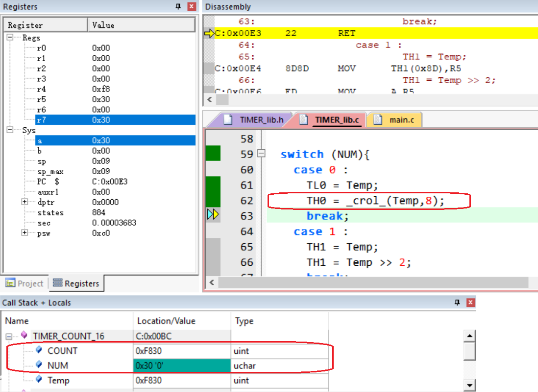The width and height of the screenshot is (538, 392).
Task: Click the NUM variable icon
Action: [x=39, y=364]
